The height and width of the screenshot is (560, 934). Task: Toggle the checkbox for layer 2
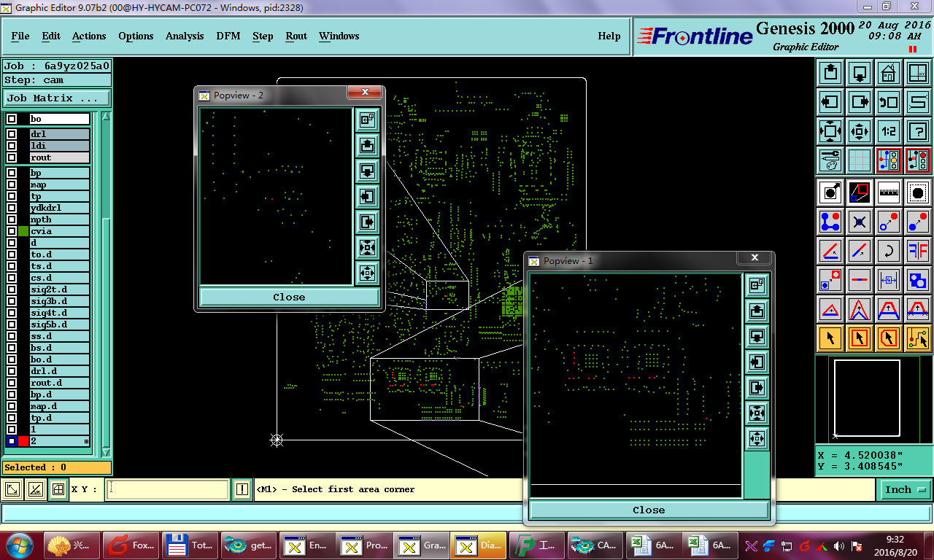pos(12,441)
